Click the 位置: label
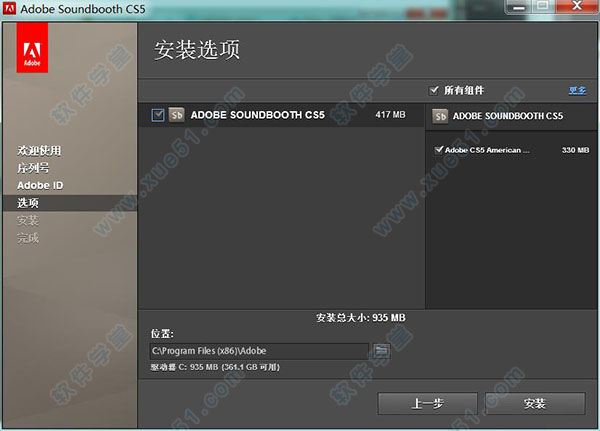This screenshot has width=600, height=431. pyautogui.click(x=162, y=334)
